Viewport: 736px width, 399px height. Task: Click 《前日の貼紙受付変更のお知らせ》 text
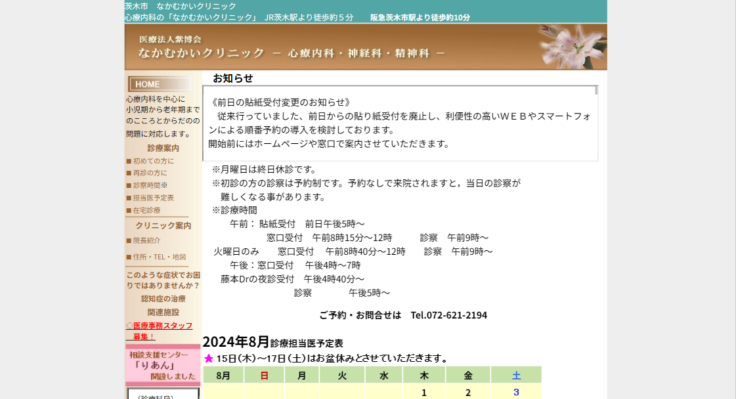pyautogui.click(x=281, y=102)
